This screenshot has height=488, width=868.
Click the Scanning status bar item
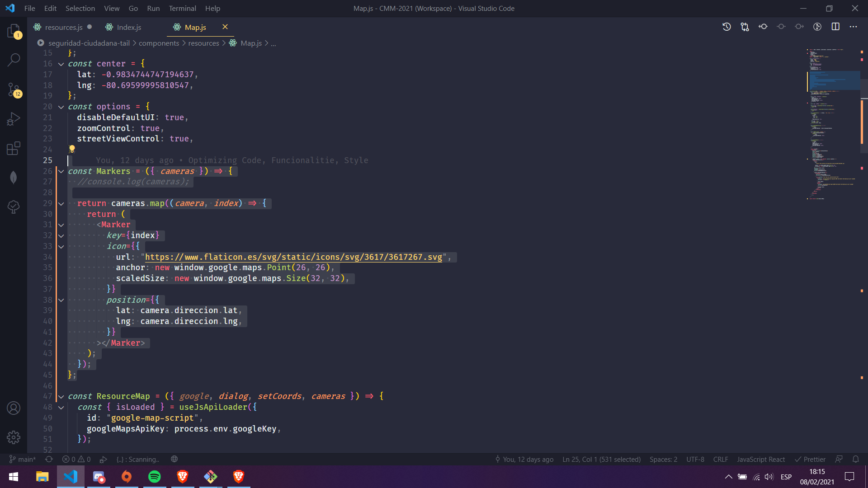138,459
